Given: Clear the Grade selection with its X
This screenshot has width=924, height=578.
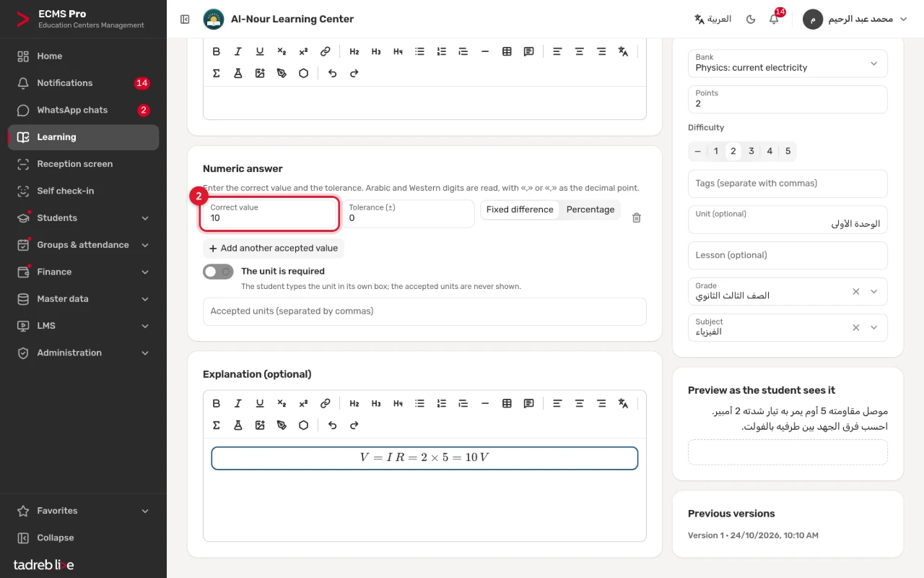Looking at the screenshot, I should [856, 291].
